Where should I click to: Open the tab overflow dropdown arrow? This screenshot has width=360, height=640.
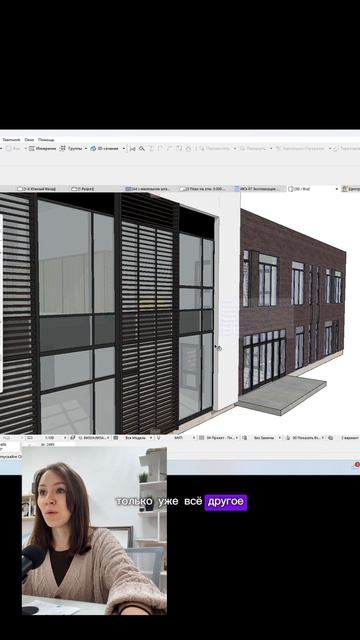point(337,189)
